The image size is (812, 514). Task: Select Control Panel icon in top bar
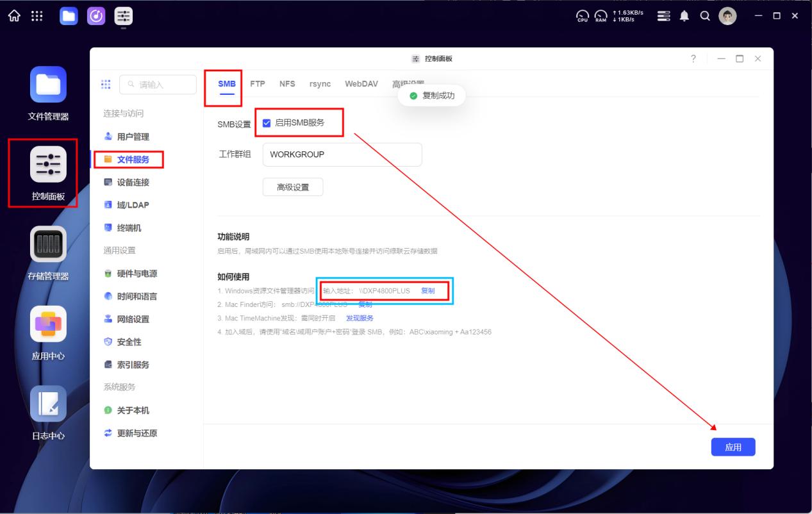(x=124, y=16)
